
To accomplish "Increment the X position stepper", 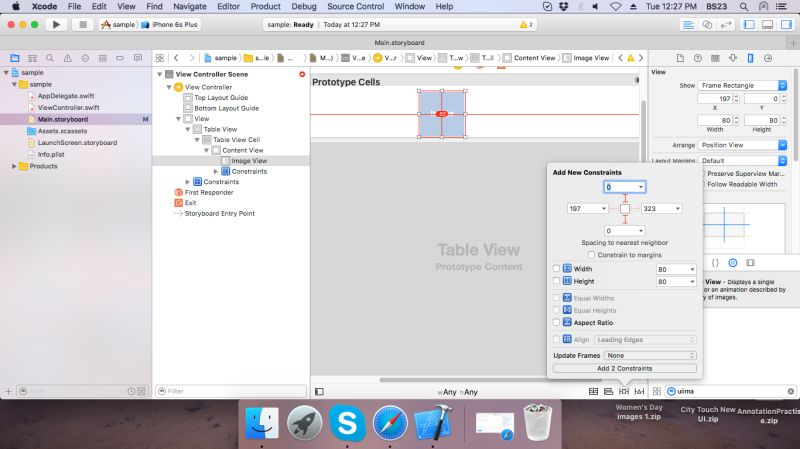I will point(736,96).
